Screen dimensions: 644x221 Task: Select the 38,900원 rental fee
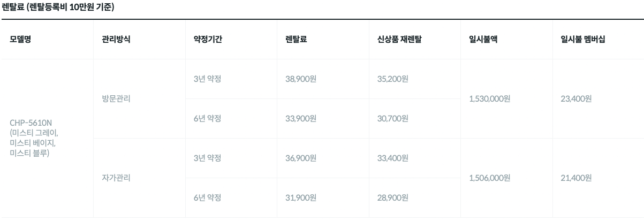301,79
